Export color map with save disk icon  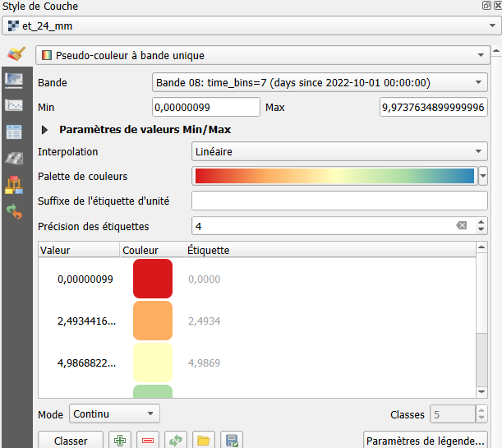tap(231, 441)
